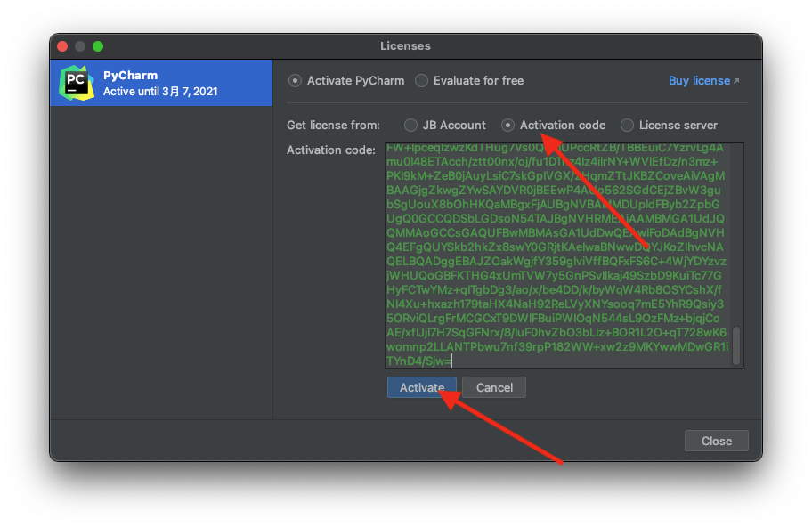Image resolution: width=812 pixels, height=527 pixels.
Task: Select the Activate PyCharm radio button
Action: coord(296,81)
